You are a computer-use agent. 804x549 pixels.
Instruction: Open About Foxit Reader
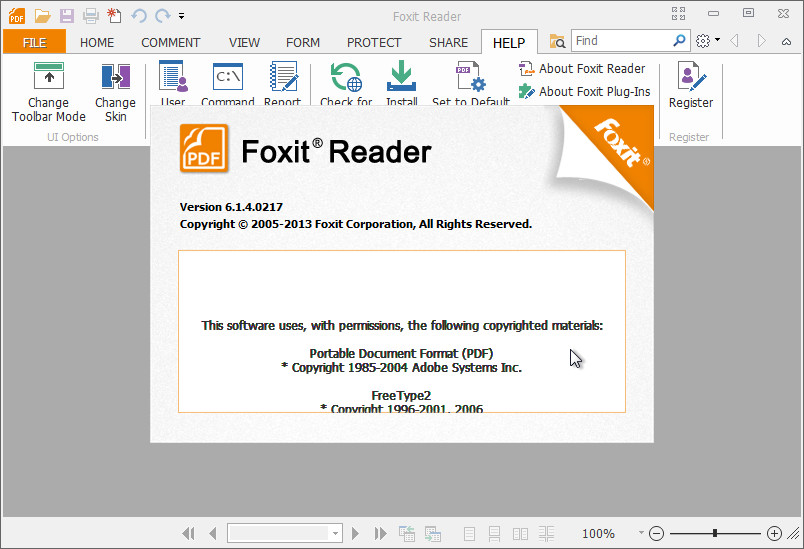click(582, 68)
